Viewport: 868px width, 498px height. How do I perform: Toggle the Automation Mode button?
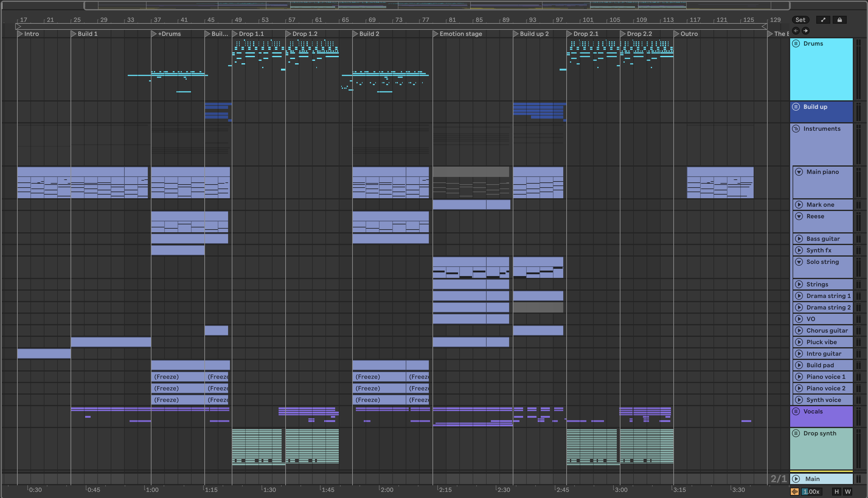[x=823, y=20]
